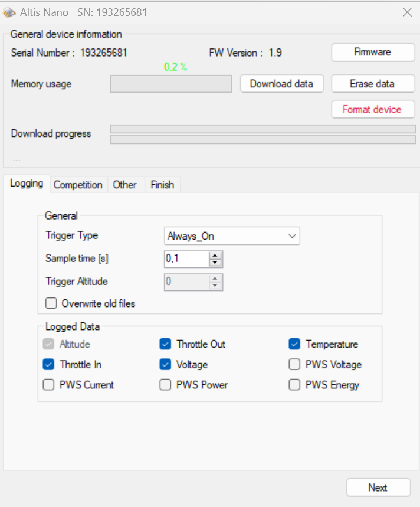The height and width of the screenshot is (507, 420).
Task: Open the Firmware update button
Action: [x=373, y=52]
